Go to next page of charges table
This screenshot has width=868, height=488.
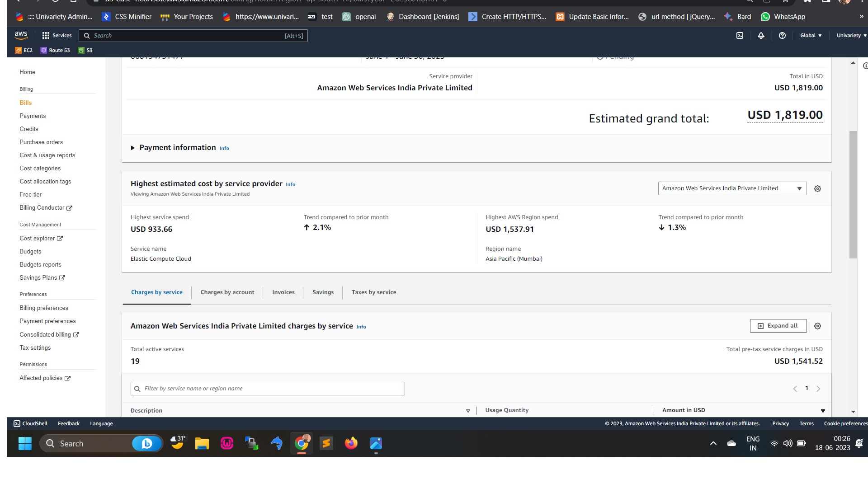(x=818, y=389)
